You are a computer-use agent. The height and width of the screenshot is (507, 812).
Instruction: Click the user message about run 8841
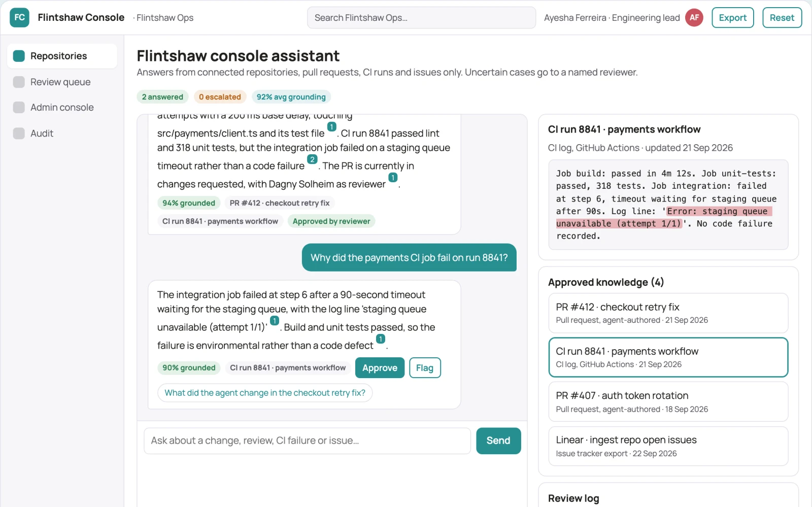click(409, 258)
